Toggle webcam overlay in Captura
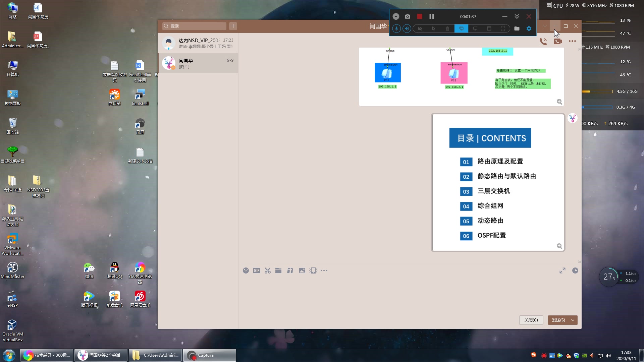 [x=447, y=28]
